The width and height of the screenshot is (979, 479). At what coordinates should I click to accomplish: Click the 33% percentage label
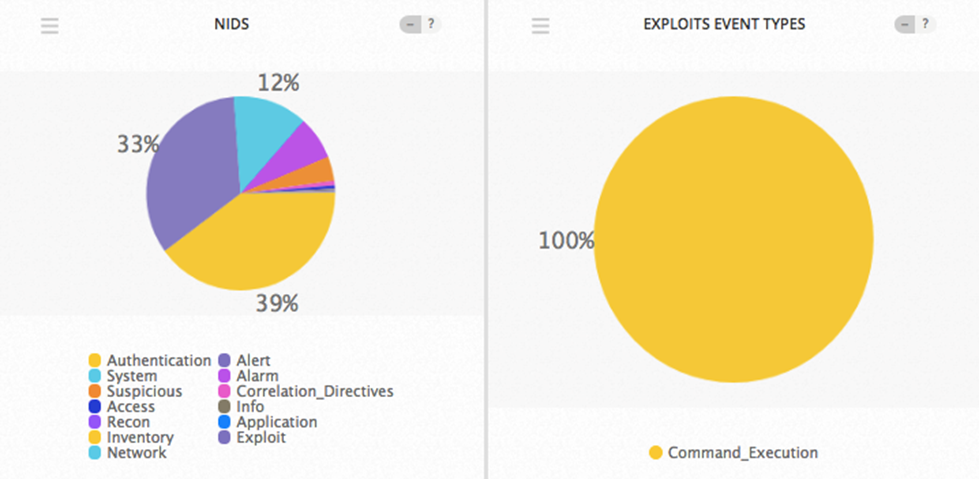pyautogui.click(x=138, y=144)
